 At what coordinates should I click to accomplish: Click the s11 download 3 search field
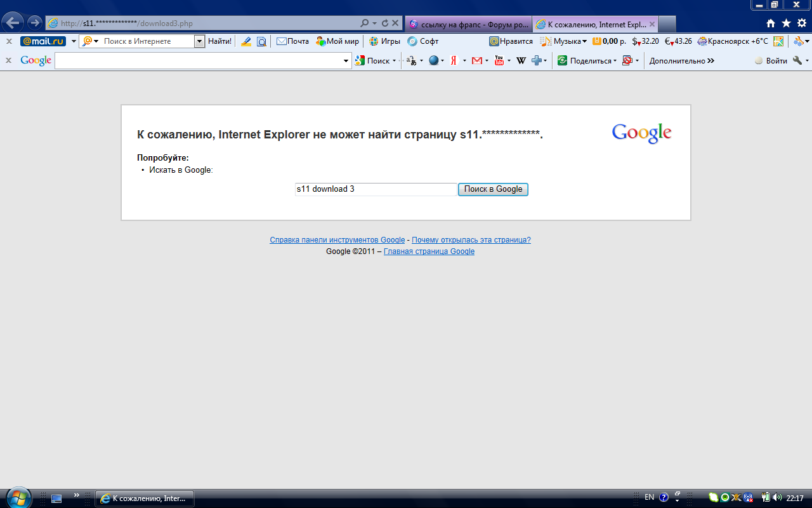[376, 189]
